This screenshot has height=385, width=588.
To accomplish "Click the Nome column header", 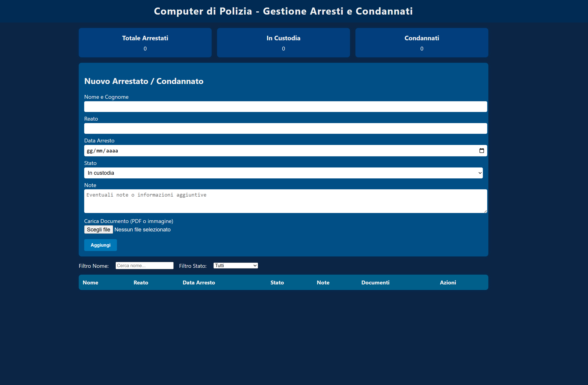I will 90,282.
